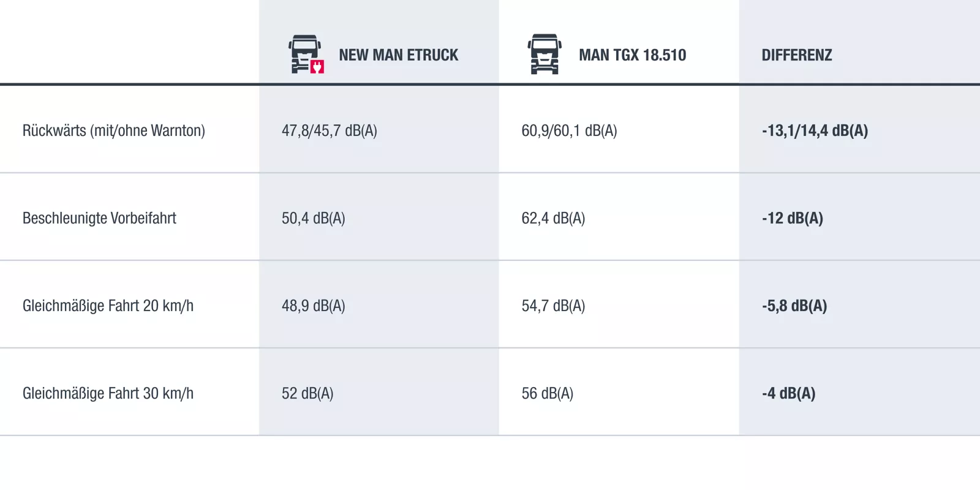Click the 62,4 dB(A) cell
980x490 pixels.
553,218
